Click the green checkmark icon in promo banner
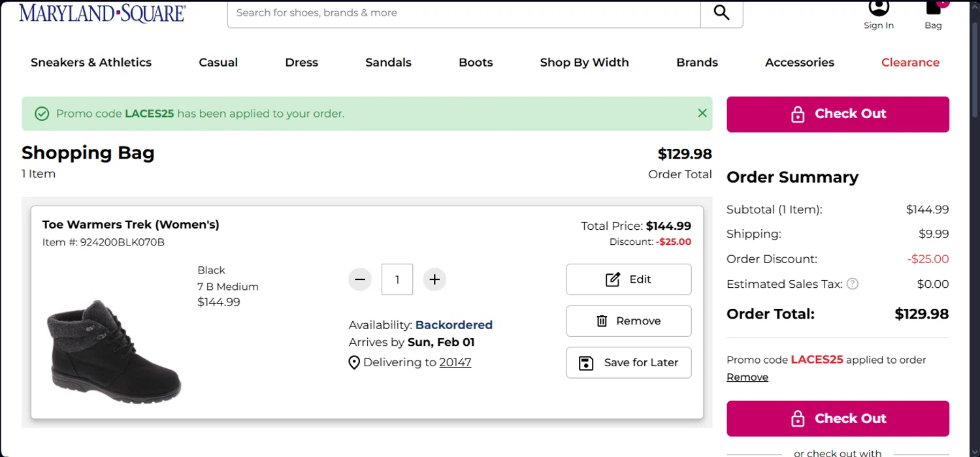 click(x=42, y=114)
